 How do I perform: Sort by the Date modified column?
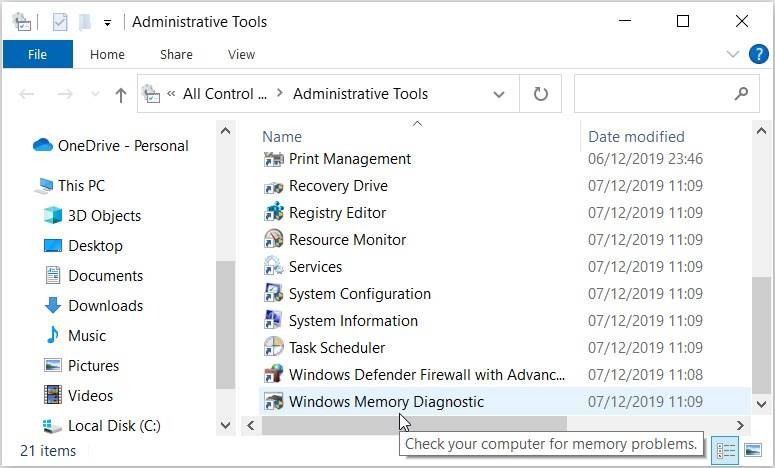(636, 137)
